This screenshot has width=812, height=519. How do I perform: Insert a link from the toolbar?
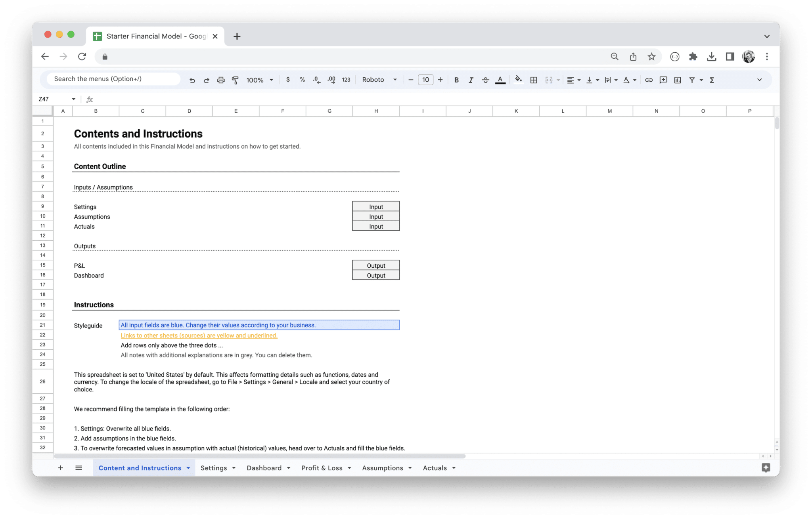click(x=649, y=80)
